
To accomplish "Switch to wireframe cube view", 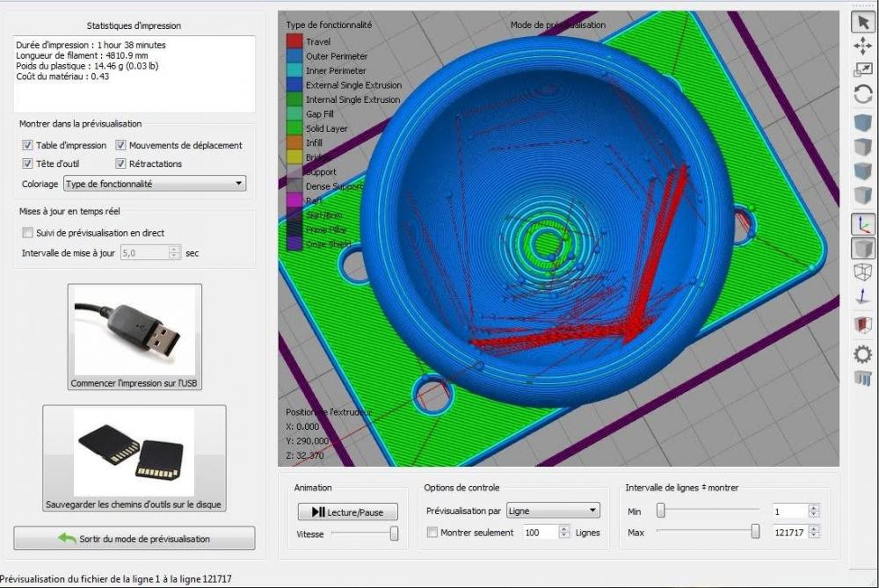I will [x=863, y=272].
